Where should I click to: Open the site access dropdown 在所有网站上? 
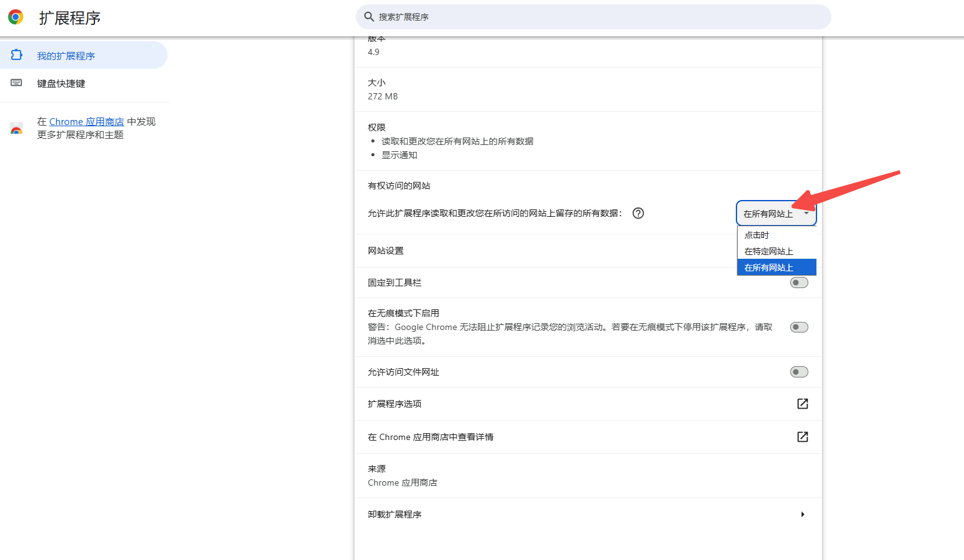[776, 213]
